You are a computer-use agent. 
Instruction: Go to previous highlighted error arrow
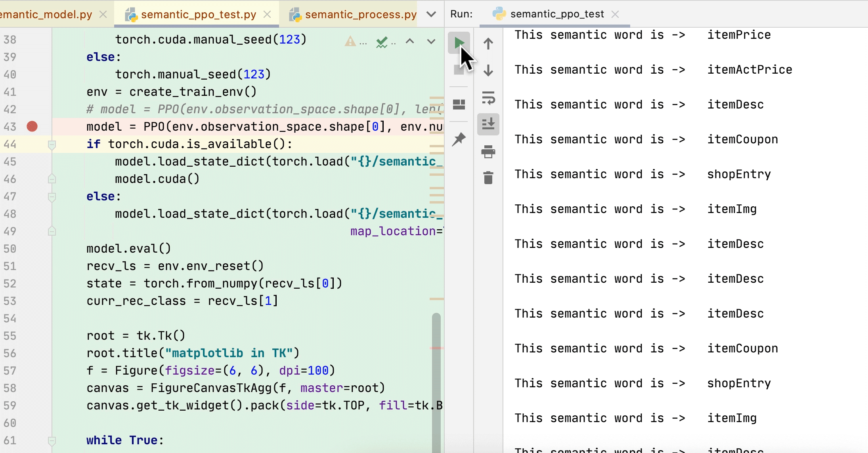410,41
